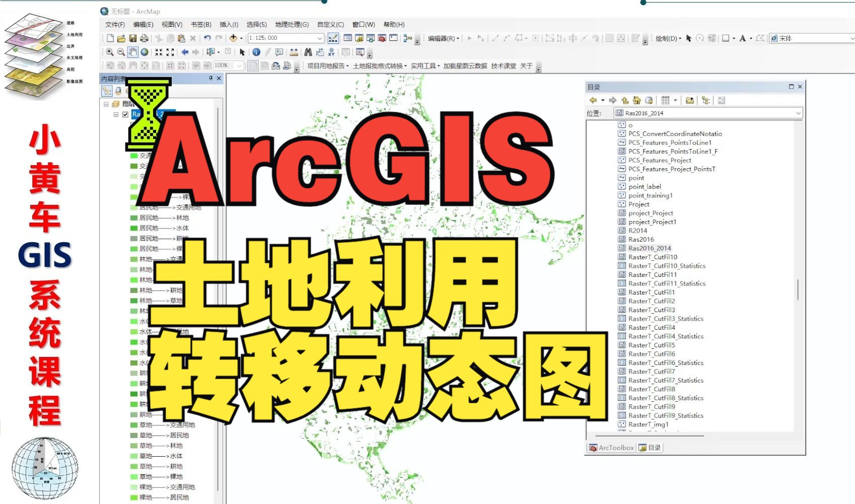The height and width of the screenshot is (504, 855).
Task: Click the Catalog list vertical scrollbar
Action: (x=798, y=290)
